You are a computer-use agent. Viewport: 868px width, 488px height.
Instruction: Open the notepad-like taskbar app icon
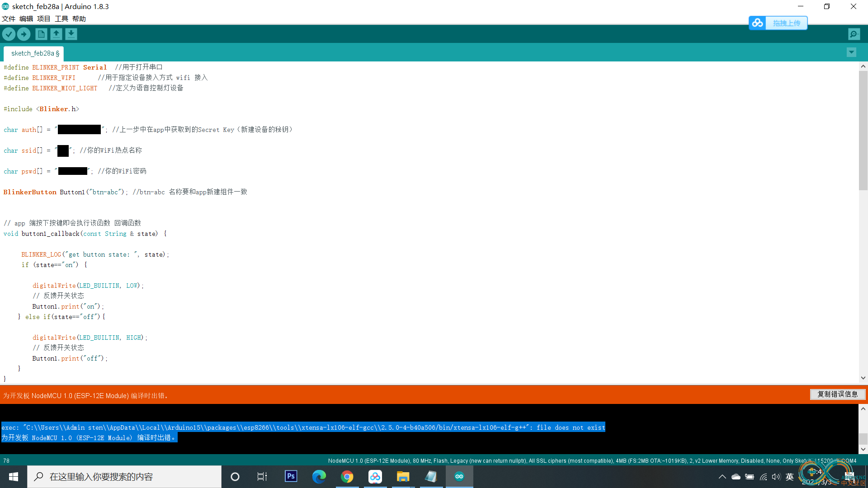point(431,477)
